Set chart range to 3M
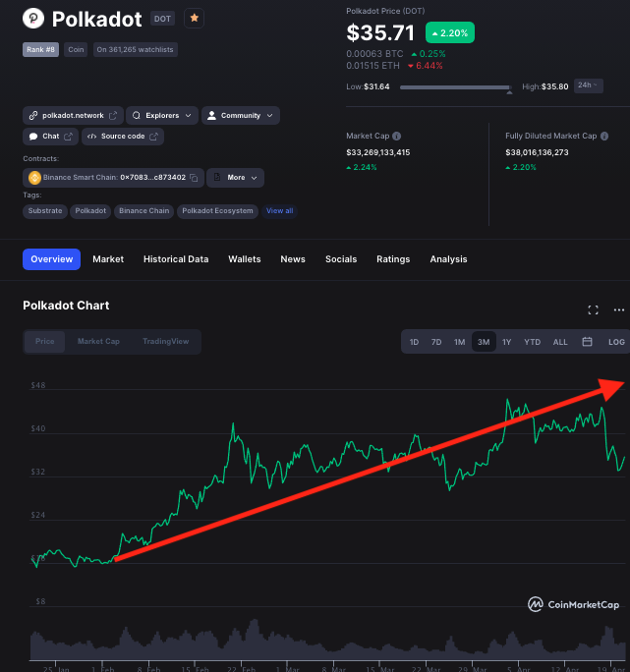This screenshot has height=672, width=630. click(484, 342)
